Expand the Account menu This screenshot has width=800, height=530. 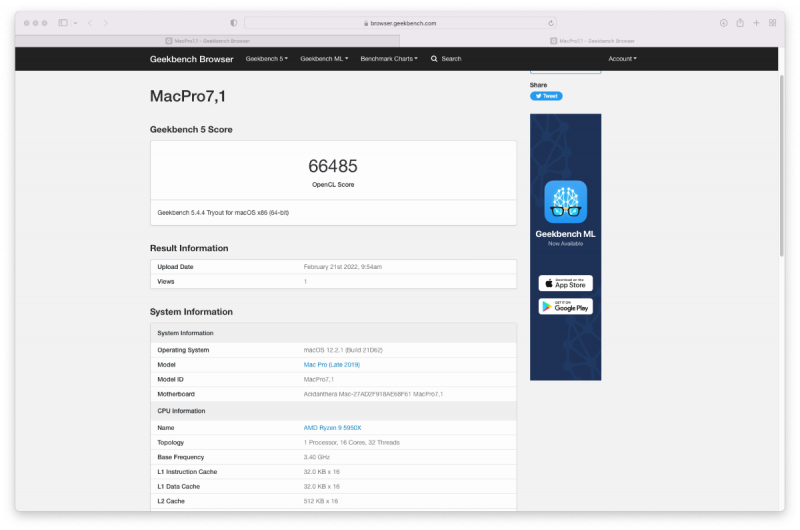click(x=622, y=59)
